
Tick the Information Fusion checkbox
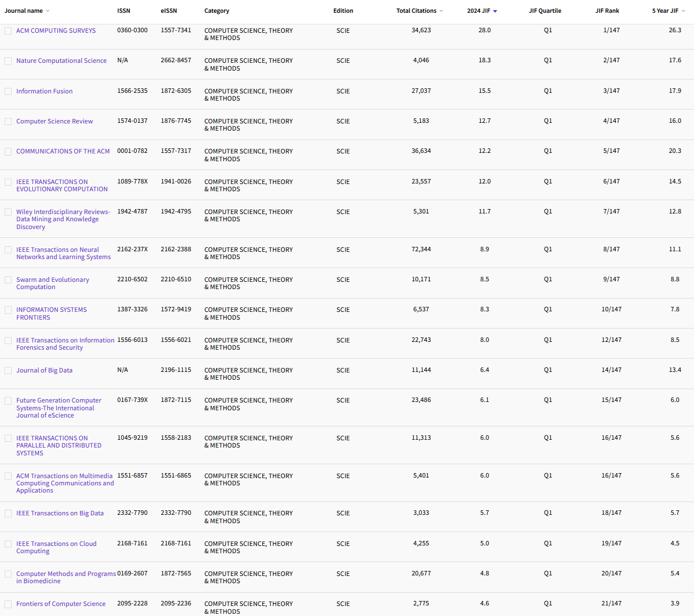(x=8, y=91)
